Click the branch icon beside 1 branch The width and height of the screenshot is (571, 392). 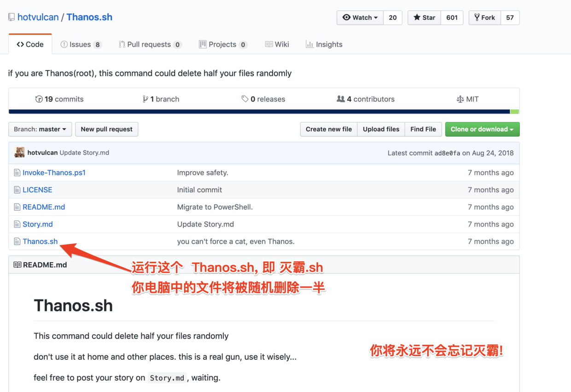(145, 99)
